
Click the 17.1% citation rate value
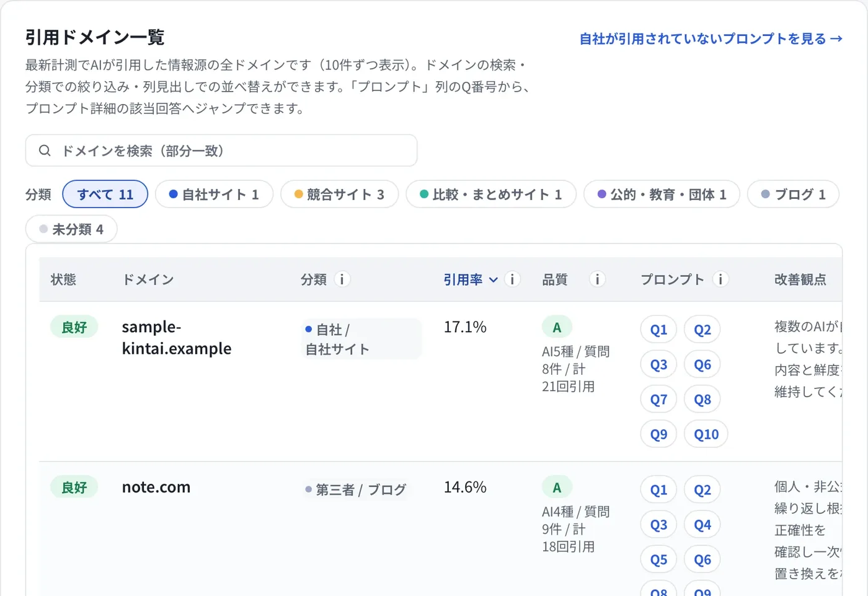465,326
